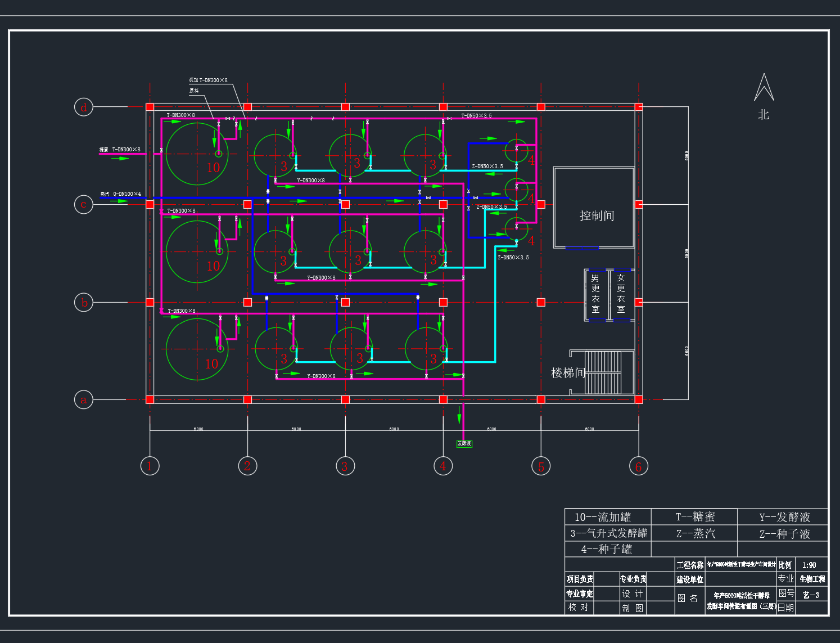
Task: Select the column axis bubble '4'
Action: pos(443,466)
